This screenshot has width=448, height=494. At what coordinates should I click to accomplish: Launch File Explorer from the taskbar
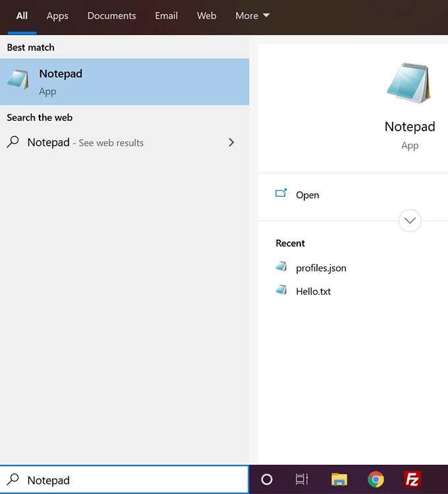[x=339, y=479]
